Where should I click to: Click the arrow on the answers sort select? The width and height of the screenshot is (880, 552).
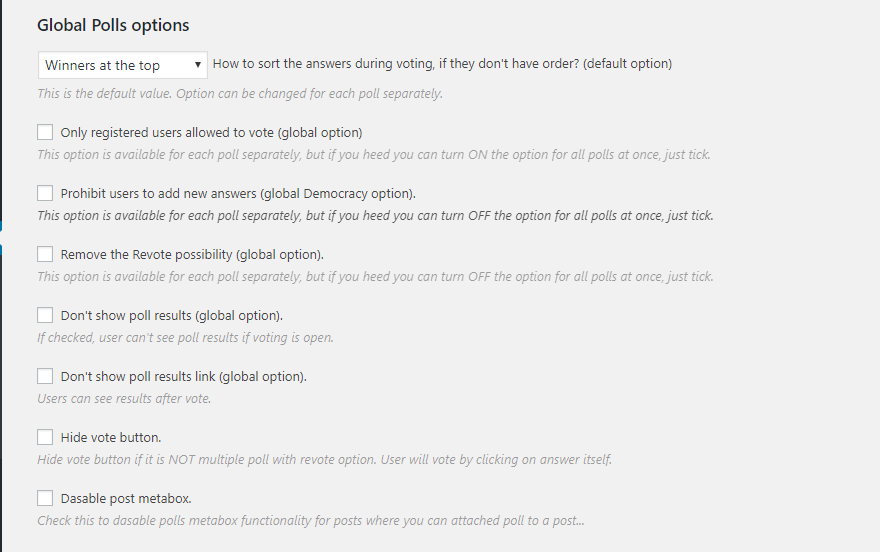click(x=199, y=65)
